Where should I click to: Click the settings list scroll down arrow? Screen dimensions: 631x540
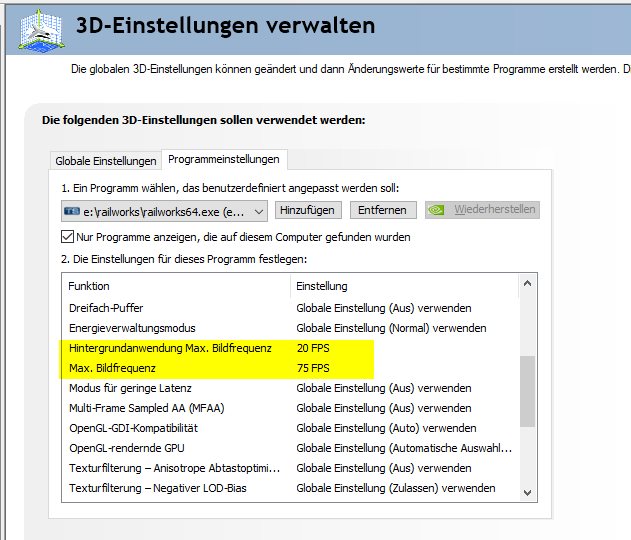tap(528, 493)
